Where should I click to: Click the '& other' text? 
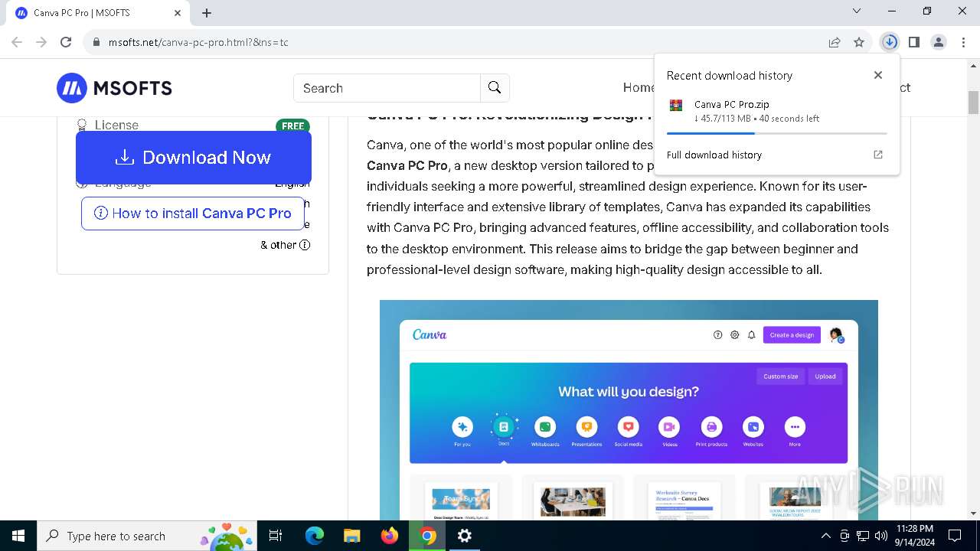[278, 245]
